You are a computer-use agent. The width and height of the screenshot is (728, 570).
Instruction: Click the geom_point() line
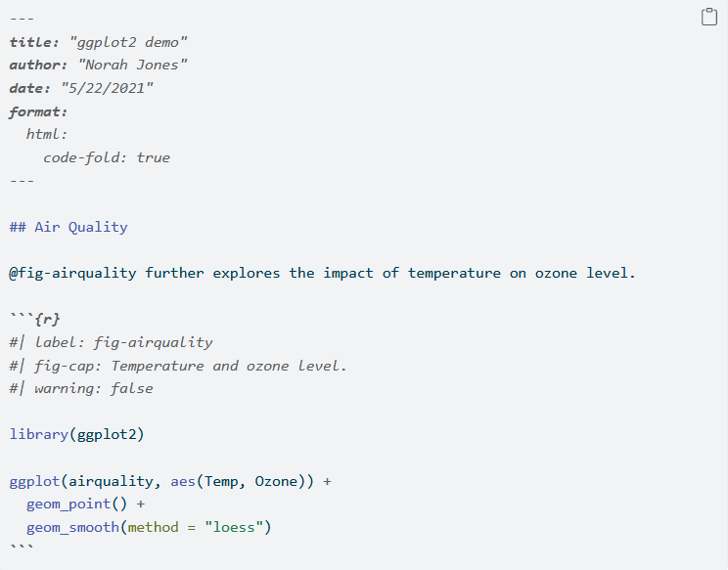coord(85,504)
